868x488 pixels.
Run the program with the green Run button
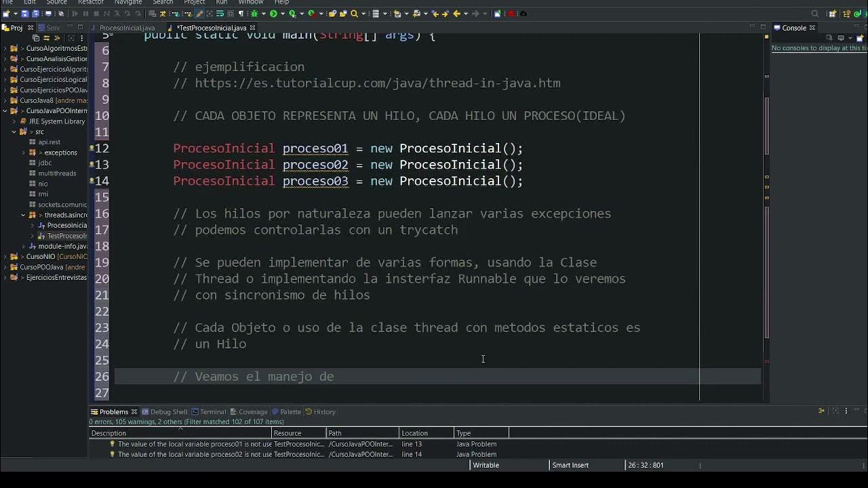pyautogui.click(x=273, y=14)
